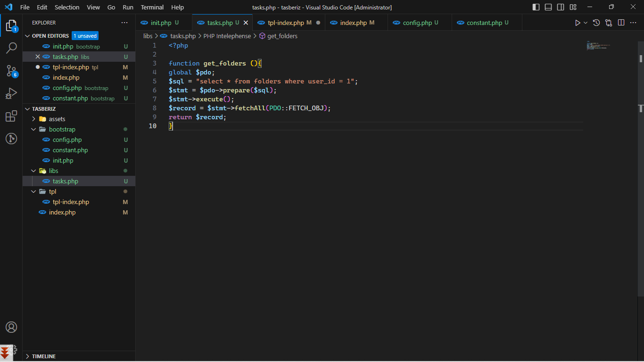
Task: Open Customize Layout icon in title bar
Action: [573, 7]
